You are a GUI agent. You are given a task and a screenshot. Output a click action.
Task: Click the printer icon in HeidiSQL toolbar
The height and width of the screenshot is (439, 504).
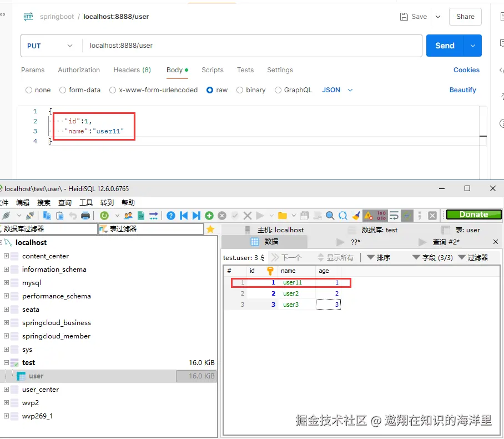[85, 216]
